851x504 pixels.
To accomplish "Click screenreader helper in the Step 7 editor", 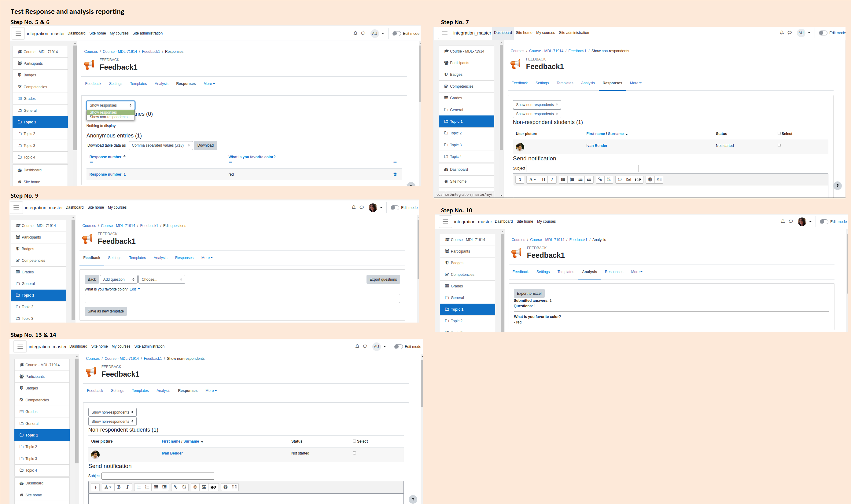I will (659, 180).
